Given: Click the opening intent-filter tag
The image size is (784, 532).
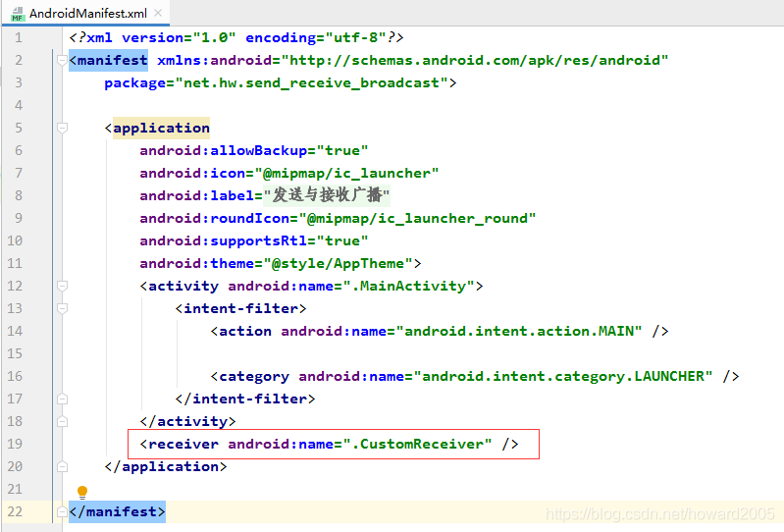Looking at the screenshot, I should (x=241, y=308).
